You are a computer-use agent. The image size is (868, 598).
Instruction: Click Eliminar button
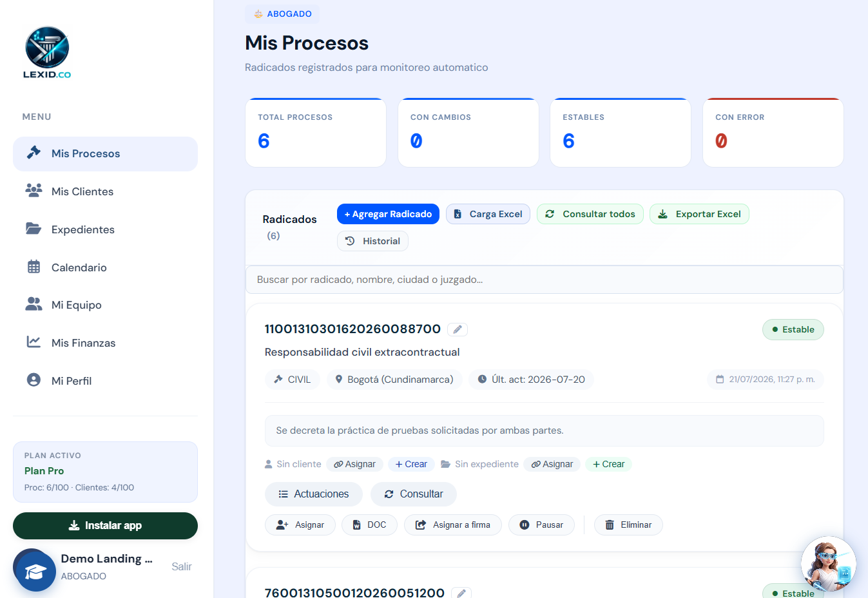628,525
